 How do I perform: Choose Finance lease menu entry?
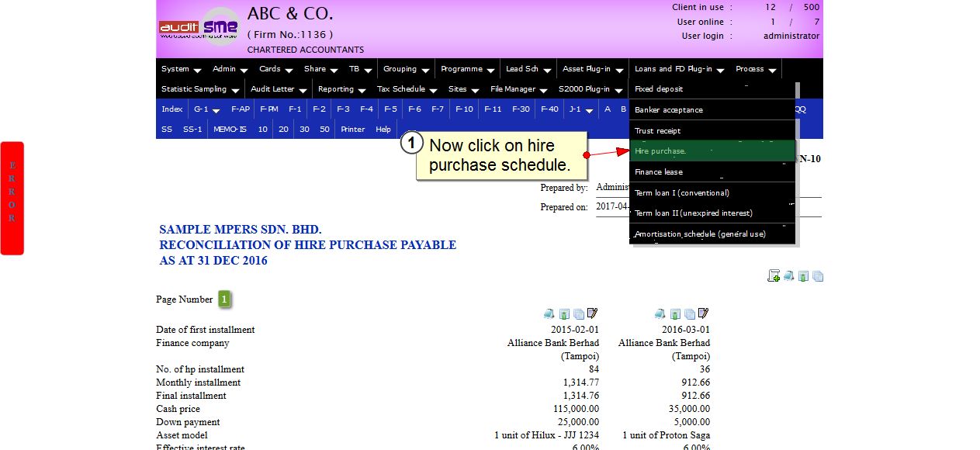pyautogui.click(x=659, y=172)
